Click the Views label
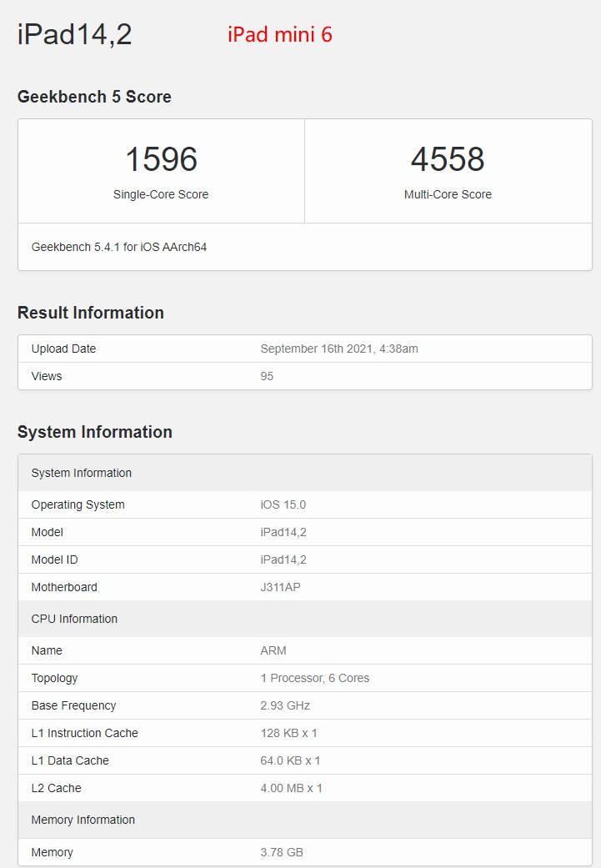The height and width of the screenshot is (868, 601). [47, 376]
